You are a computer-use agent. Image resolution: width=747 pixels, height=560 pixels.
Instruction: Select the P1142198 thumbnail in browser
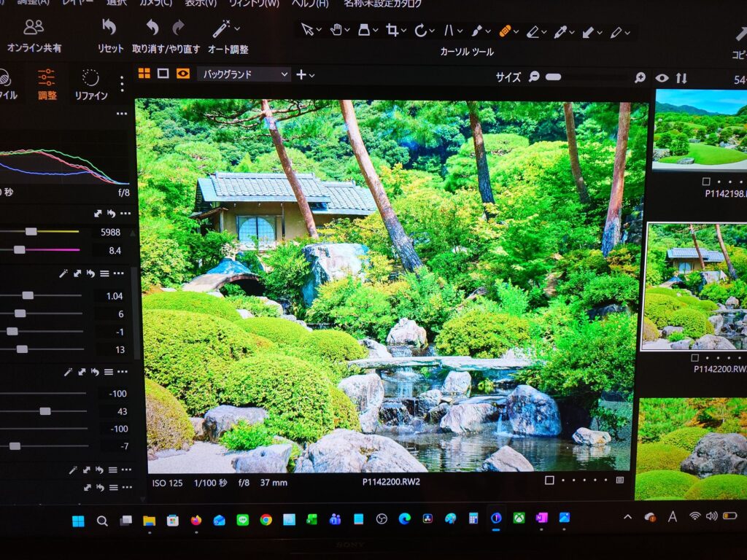(x=700, y=130)
